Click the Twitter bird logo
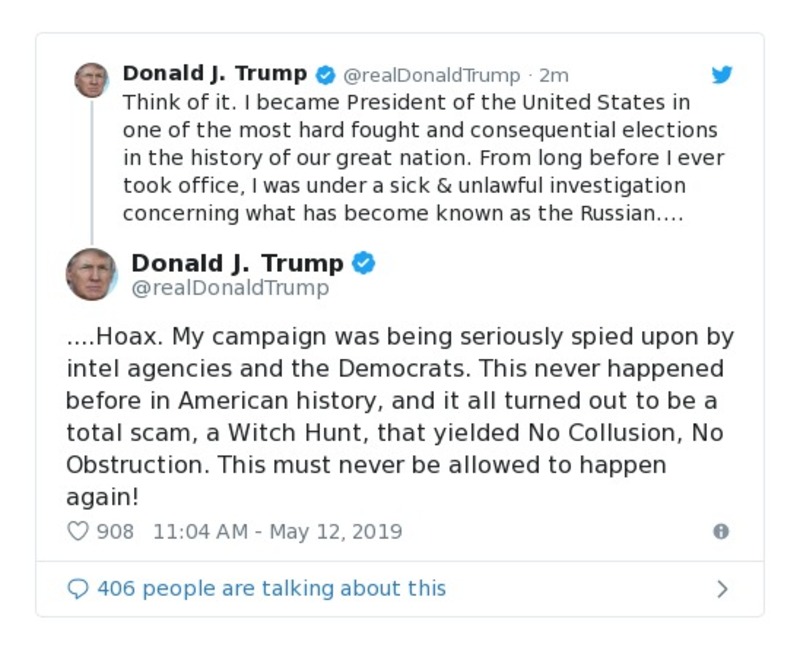Viewport: 800px width, 654px height. [722, 74]
